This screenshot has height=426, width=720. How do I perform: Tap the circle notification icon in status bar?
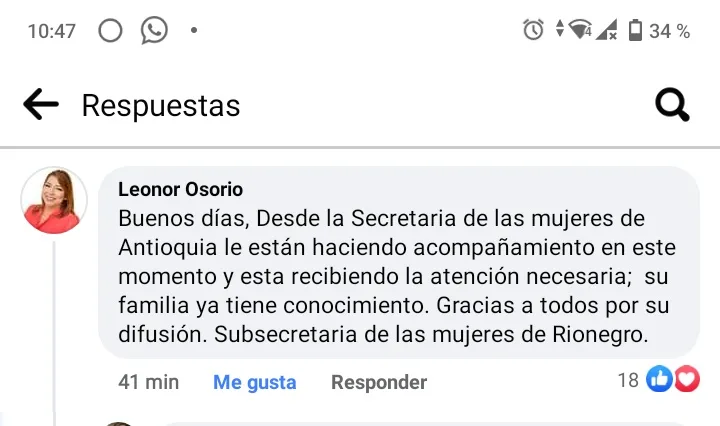pos(110,31)
